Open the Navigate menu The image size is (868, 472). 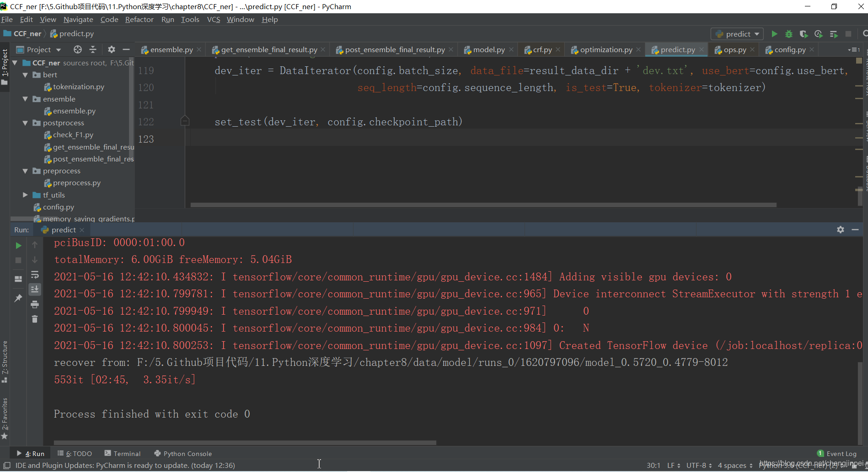coord(78,19)
